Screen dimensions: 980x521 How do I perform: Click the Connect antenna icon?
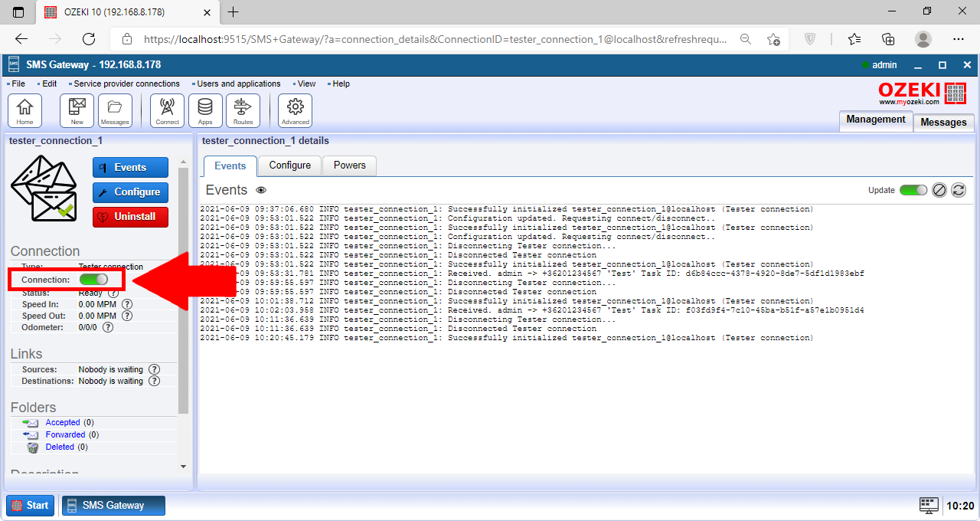[167, 110]
